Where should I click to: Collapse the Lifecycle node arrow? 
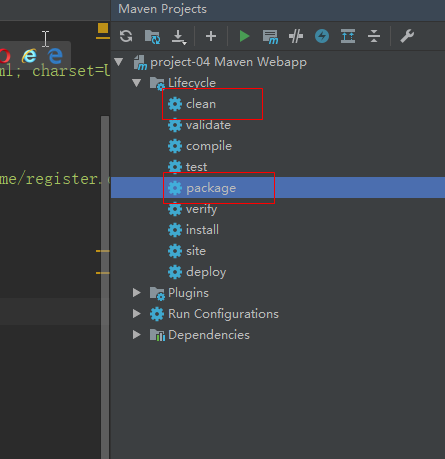click(x=137, y=82)
